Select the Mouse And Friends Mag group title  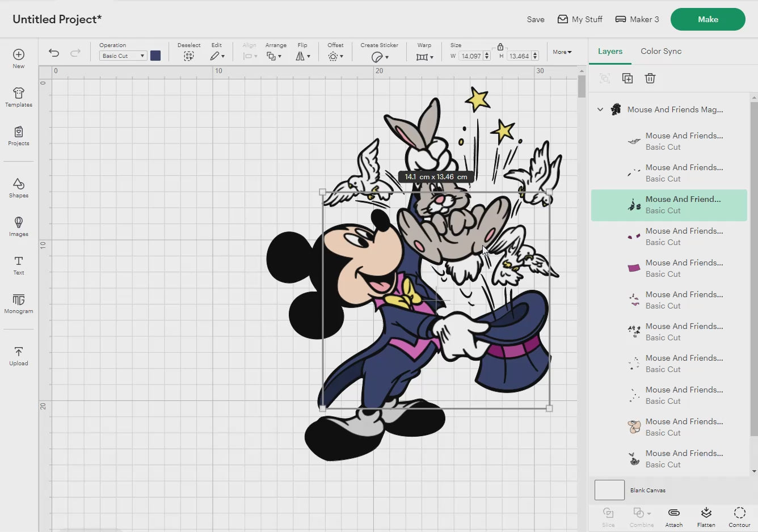675,109
